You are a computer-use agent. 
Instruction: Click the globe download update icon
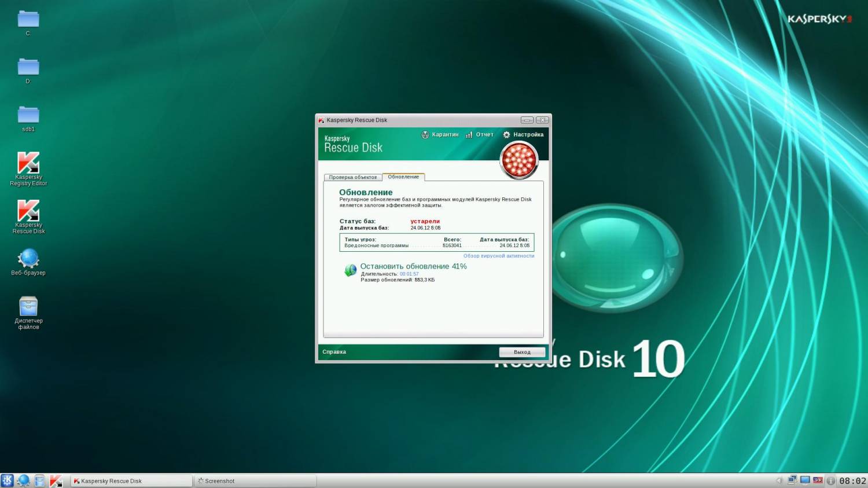click(350, 270)
